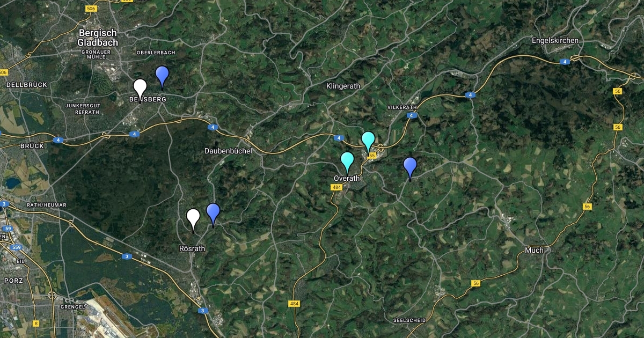Image resolution: width=644 pixels, height=338 pixels.
Task: Click the Klingerath place label
Action: click(x=343, y=86)
